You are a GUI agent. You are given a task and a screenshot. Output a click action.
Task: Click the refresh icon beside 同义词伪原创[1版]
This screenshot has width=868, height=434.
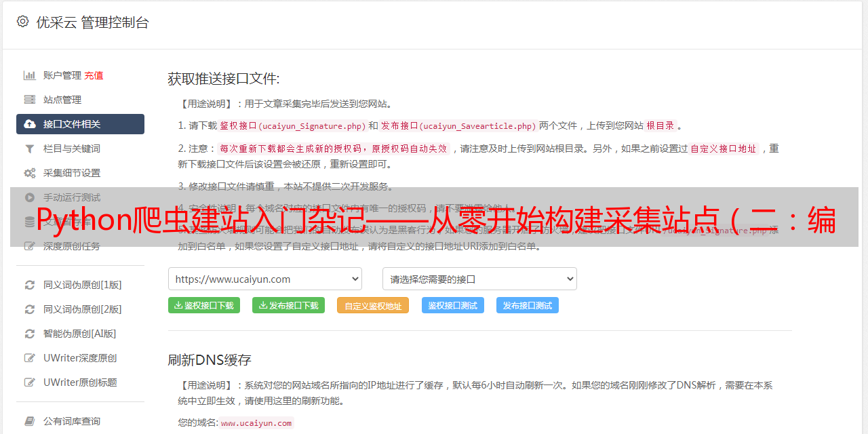point(30,285)
